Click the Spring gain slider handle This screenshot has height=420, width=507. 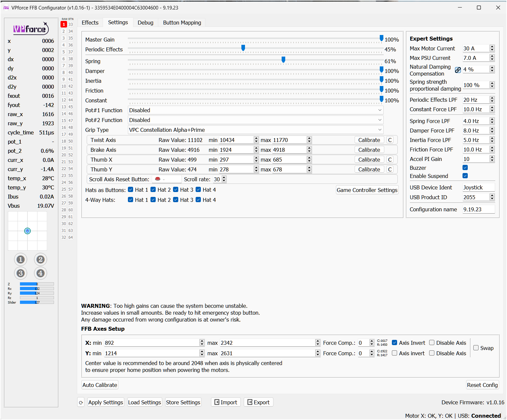pyautogui.click(x=283, y=60)
